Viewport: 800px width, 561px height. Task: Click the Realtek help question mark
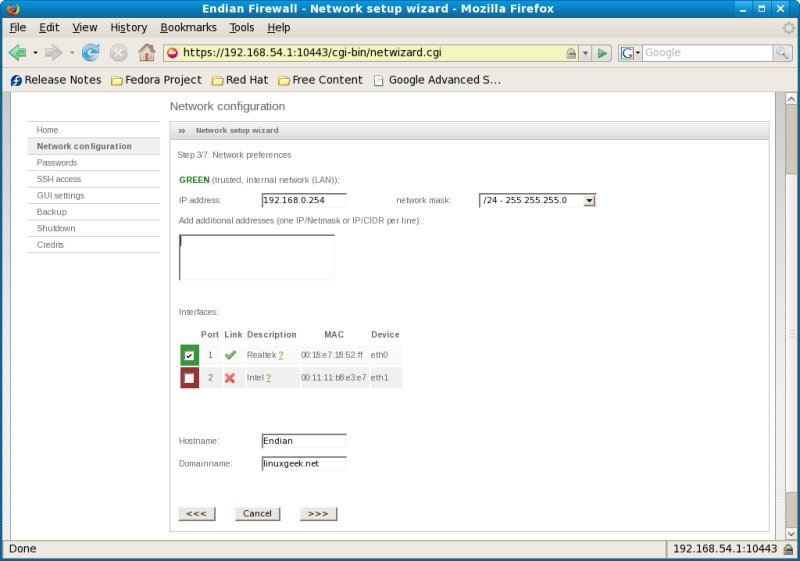281,355
